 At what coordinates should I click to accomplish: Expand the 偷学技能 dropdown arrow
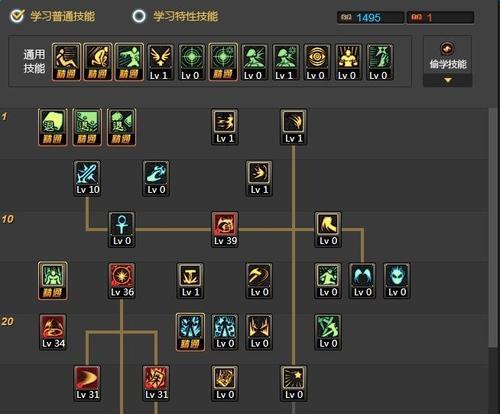tap(448, 80)
